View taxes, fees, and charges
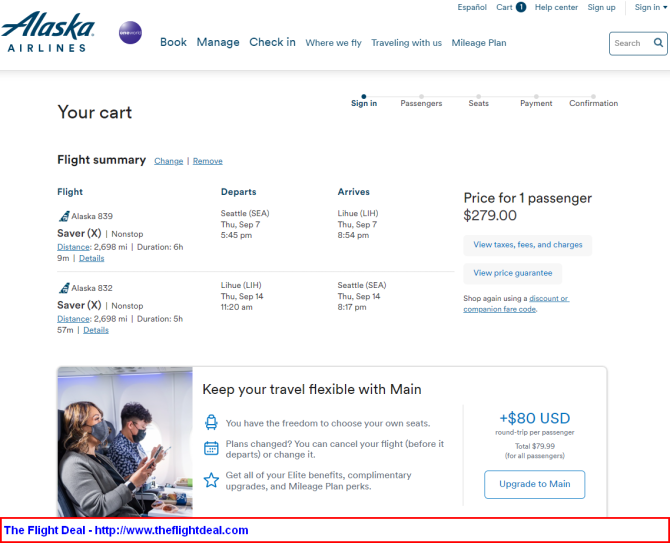Viewport: 670px width, 543px height. click(528, 245)
